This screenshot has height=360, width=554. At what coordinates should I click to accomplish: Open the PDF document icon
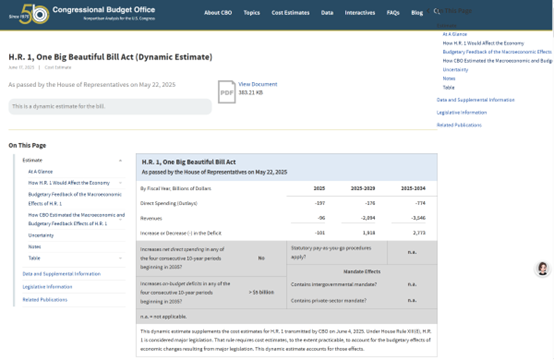[226, 92]
